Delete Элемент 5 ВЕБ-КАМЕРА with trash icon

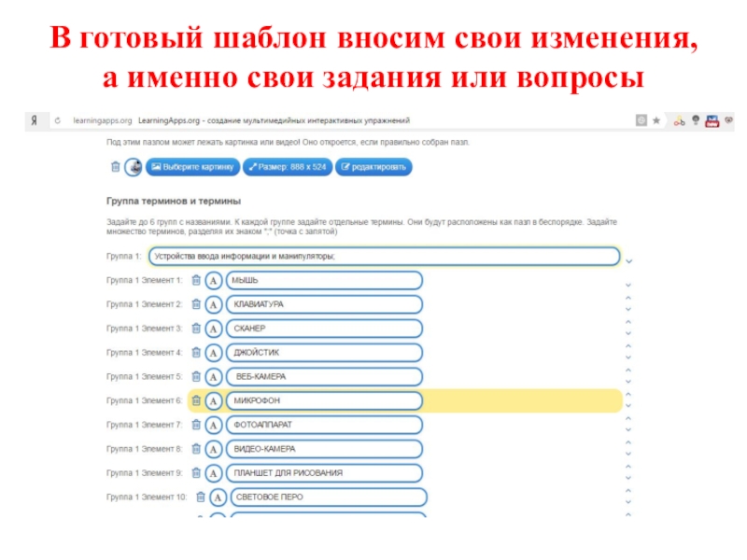[196, 376]
